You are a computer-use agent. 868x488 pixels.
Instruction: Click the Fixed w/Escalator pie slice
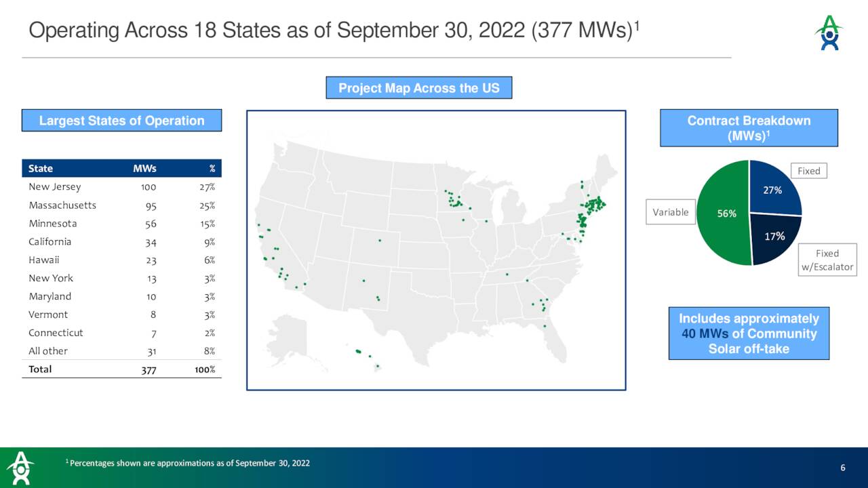[x=773, y=236]
